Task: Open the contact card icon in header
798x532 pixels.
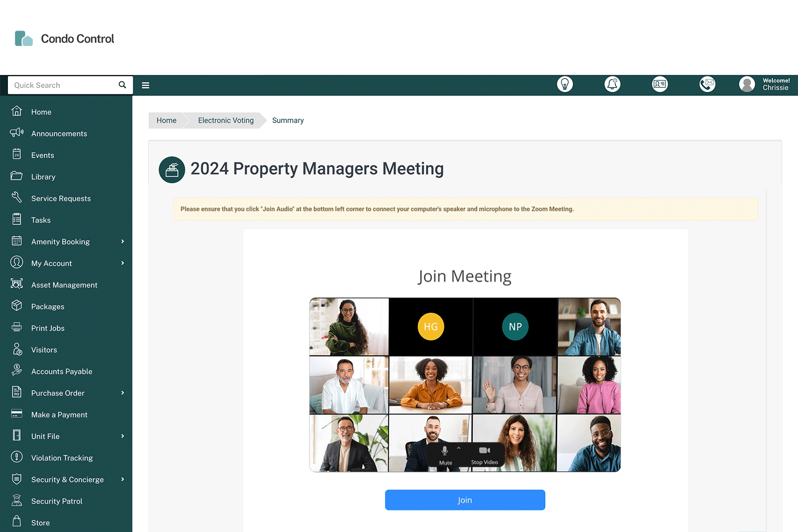Action: tap(660, 84)
